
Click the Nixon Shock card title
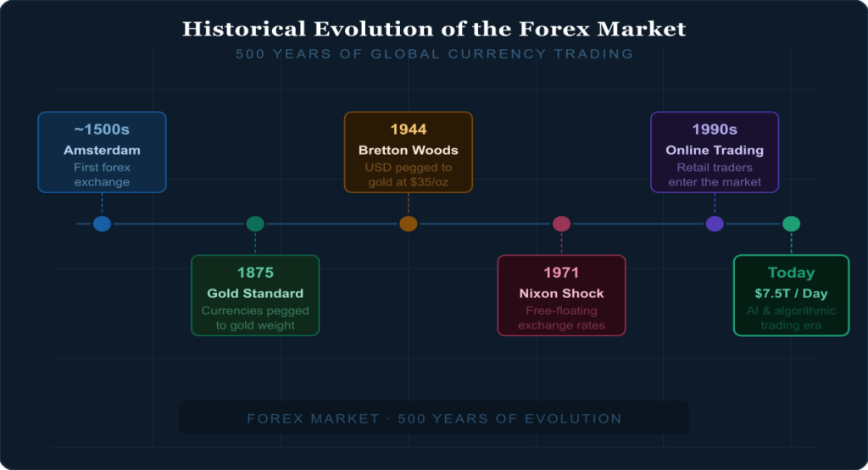pos(561,293)
